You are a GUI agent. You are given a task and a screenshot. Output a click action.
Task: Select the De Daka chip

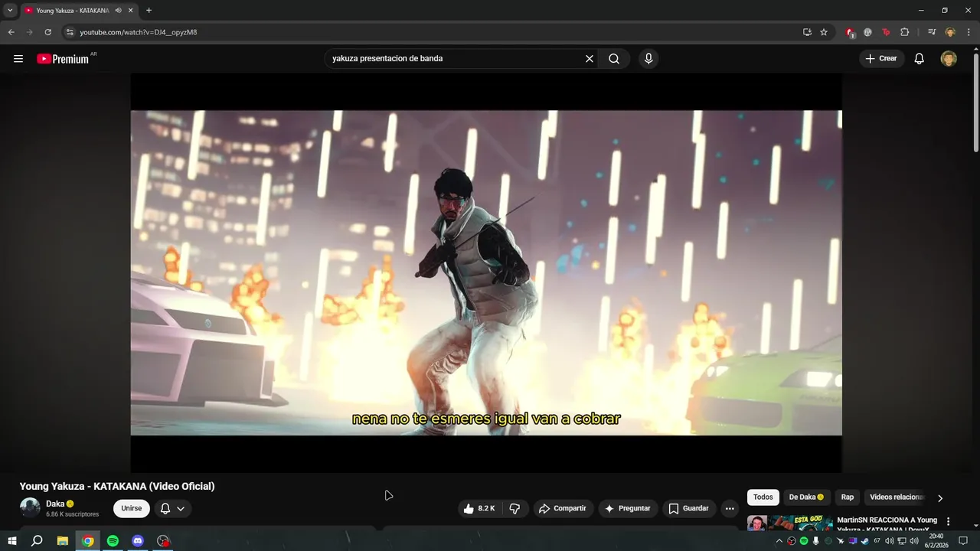[x=806, y=497]
